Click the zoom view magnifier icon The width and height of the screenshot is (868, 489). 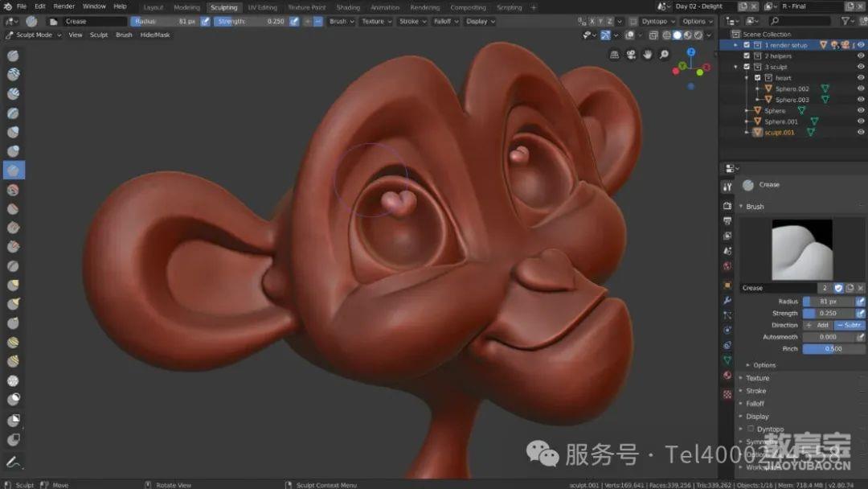[665, 54]
